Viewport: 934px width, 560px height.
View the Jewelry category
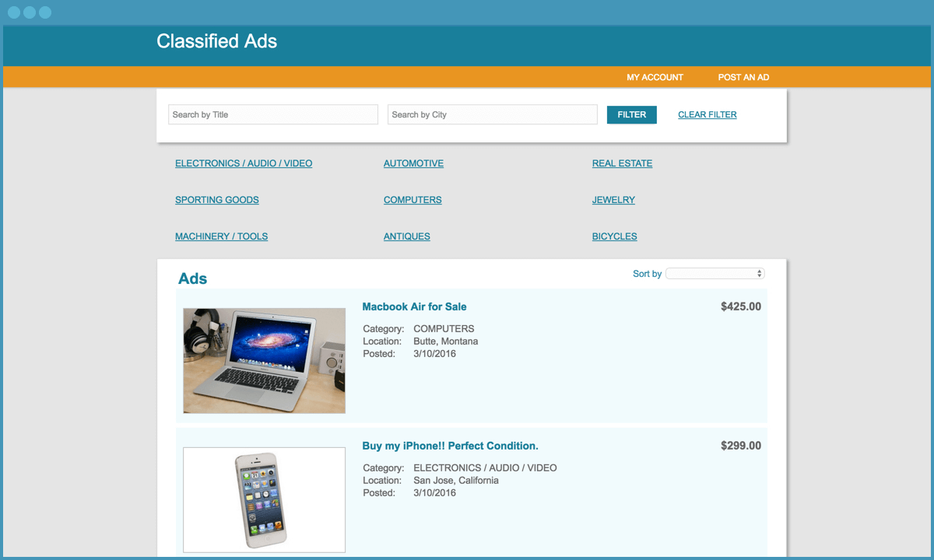(x=613, y=200)
